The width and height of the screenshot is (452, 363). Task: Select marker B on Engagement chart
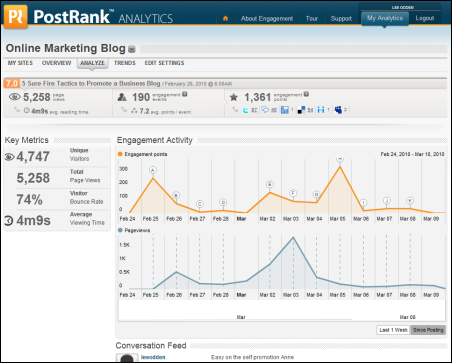click(176, 196)
